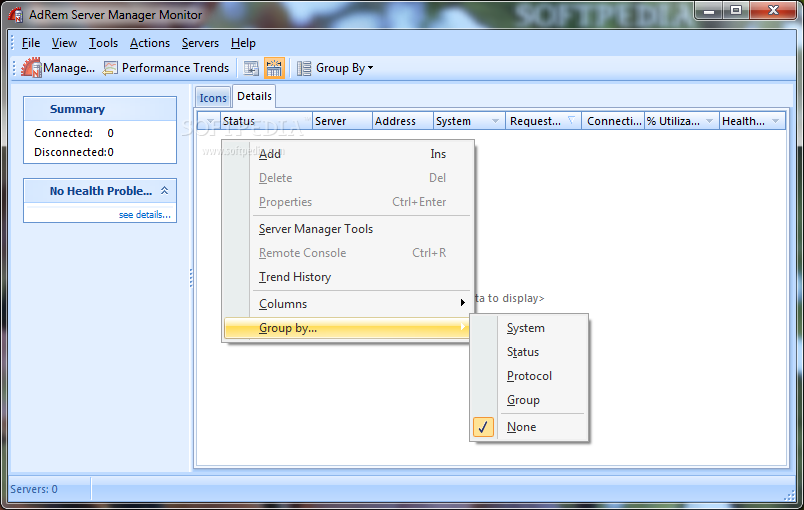This screenshot has width=804, height=510.
Task: Click the Manage... toolbar button label
Action: (69, 68)
